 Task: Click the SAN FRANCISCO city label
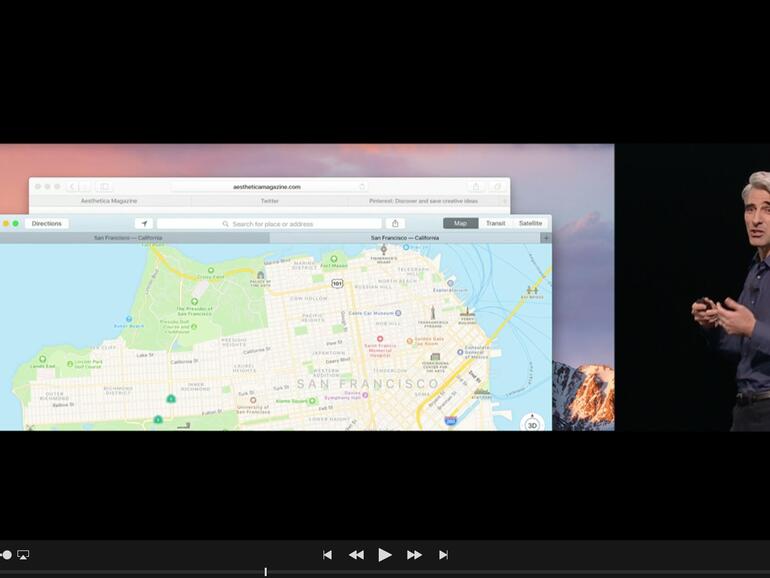pyautogui.click(x=368, y=384)
